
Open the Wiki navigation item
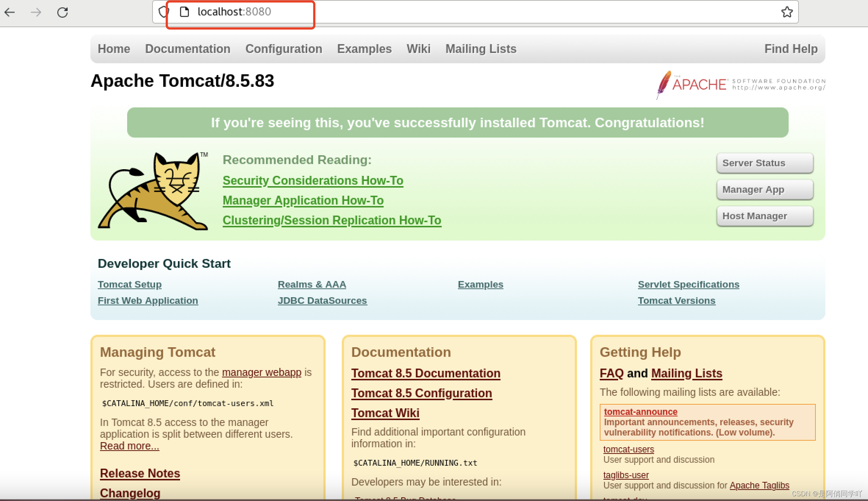pyautogui.click(x=418, y=49)
